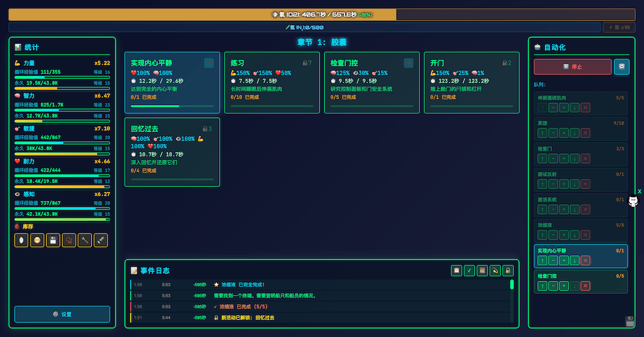
Task: Toggle the padlock filter in event log
Action: 508,271
